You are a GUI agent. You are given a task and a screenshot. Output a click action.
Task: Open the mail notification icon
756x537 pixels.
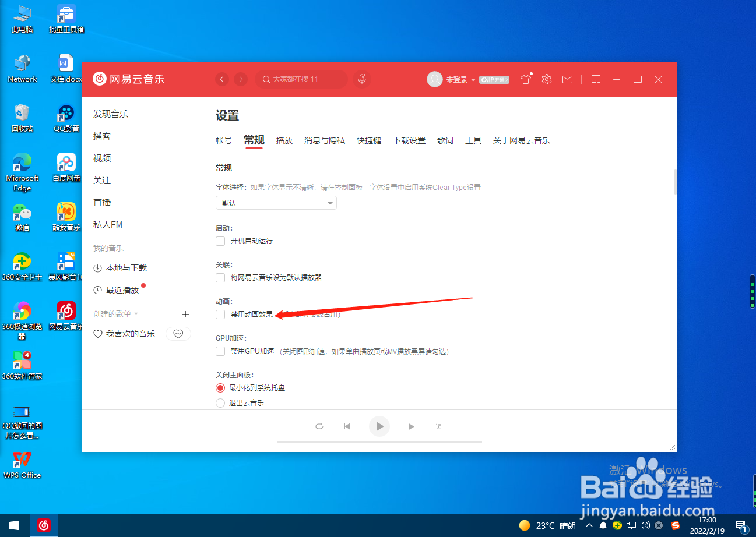click(x=567, y=79)
